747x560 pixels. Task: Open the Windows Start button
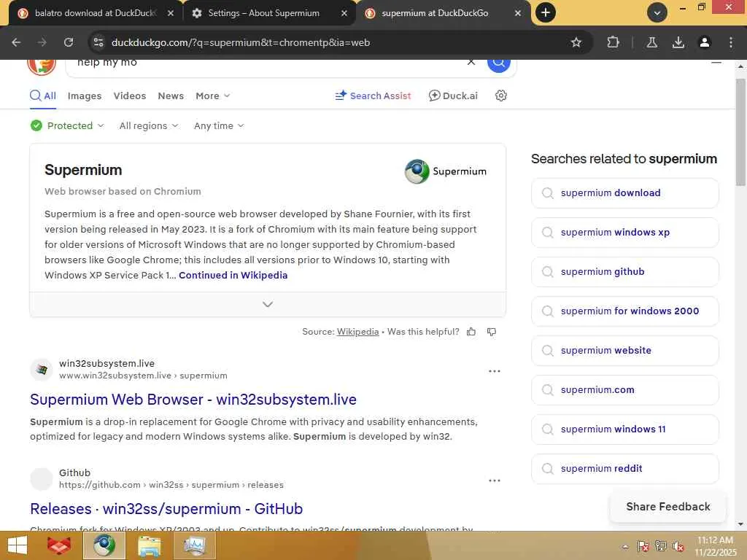point(18,545)
